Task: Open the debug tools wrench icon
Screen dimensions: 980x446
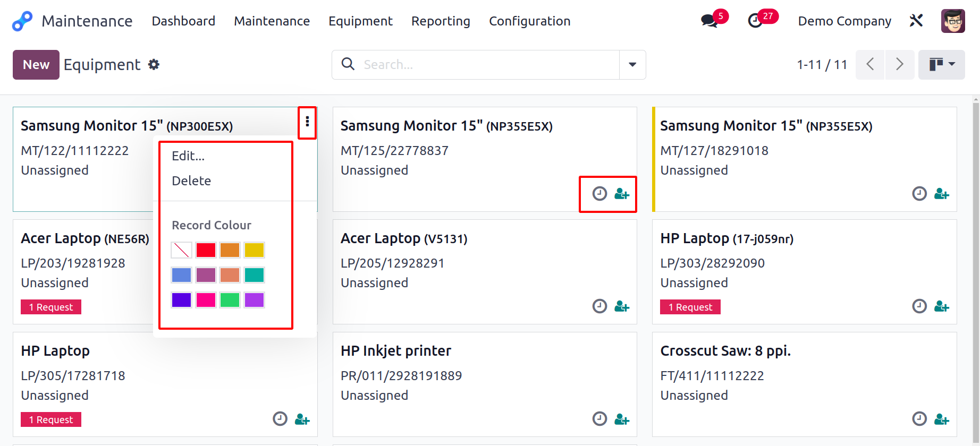Action: pos(916,21)
